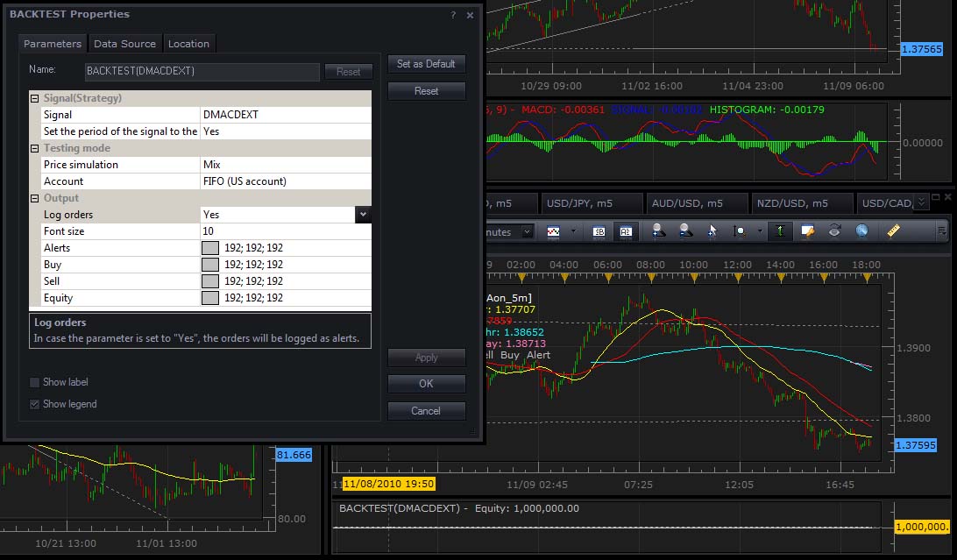Click the Alert legend label on chart

pyautogui.click(x=538, y=355)
